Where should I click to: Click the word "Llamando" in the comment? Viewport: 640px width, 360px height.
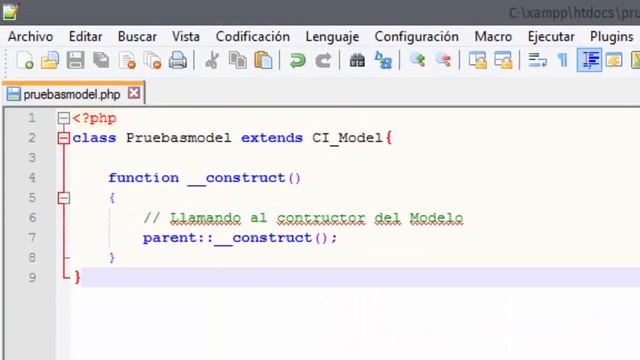coord(205,218)
